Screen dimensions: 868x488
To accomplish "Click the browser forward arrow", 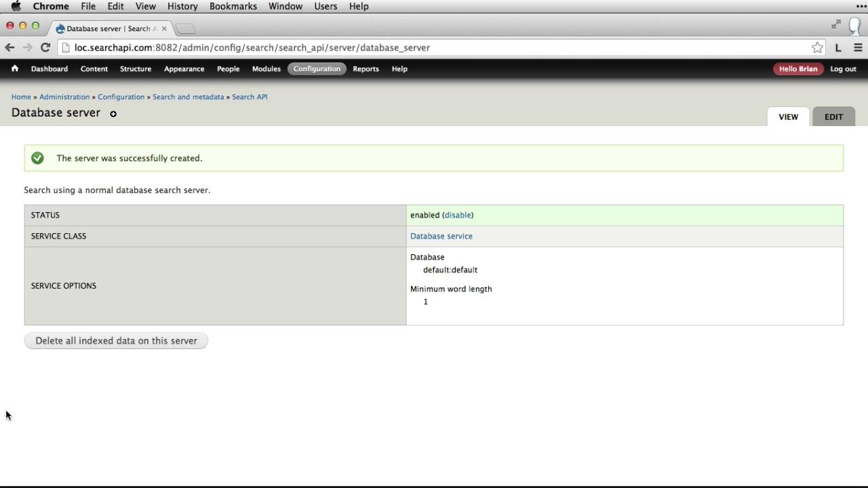I will [27, 47].
